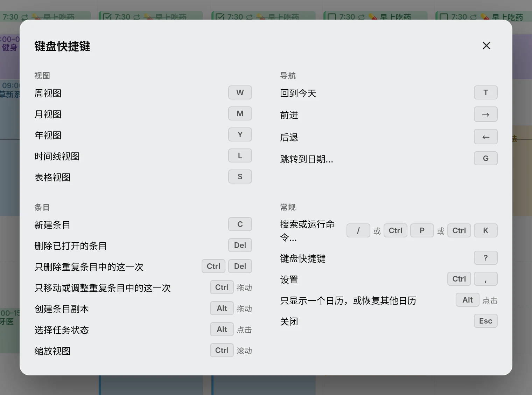Click the C key cap for 新建条目
This screenshot has height=395, width=532.
240,224
